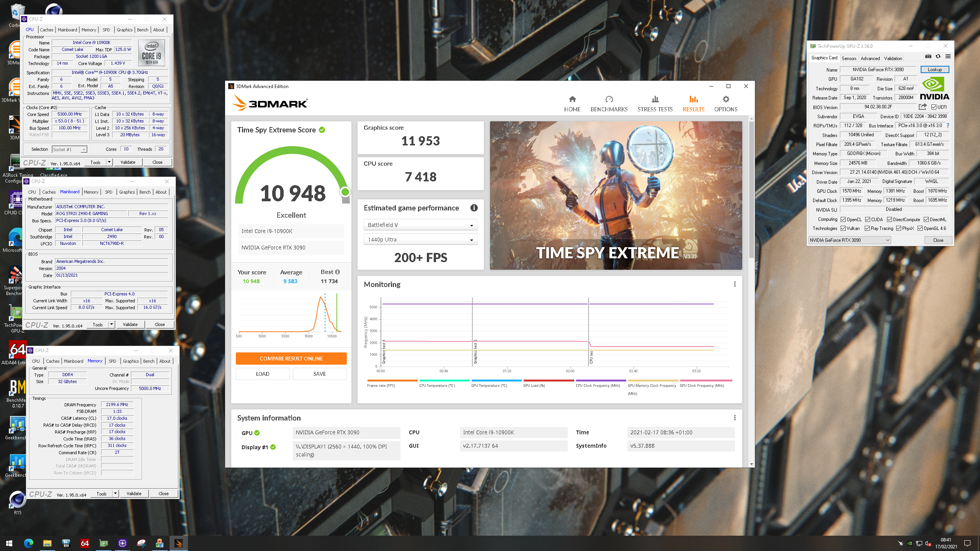Switch to Caches tab in top CPU-Z window
This screenshot has width=980, height=551.
pyautogui.click(x=47, y=29)
